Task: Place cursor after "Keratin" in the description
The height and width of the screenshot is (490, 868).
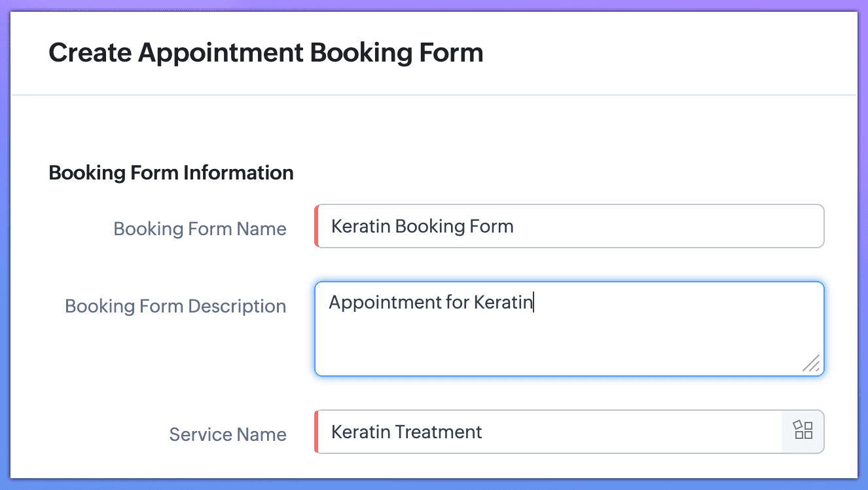Action: click(x=533, y=302)
